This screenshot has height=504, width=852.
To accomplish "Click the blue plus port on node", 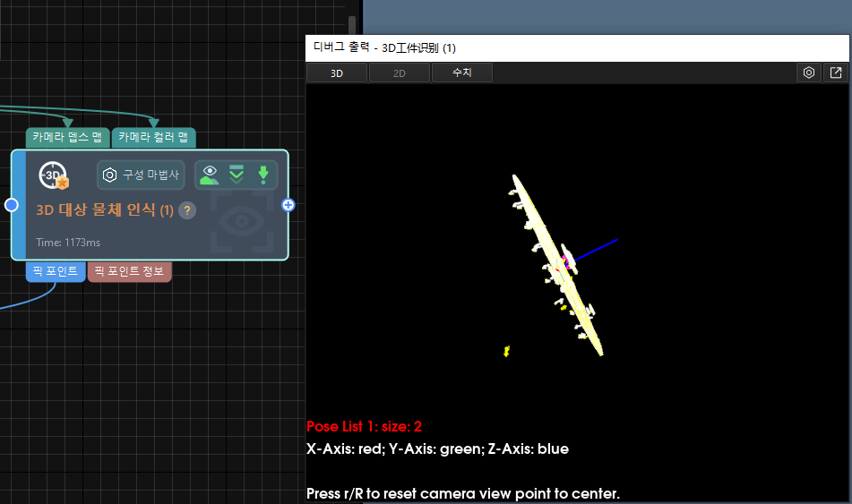I will tap(288, 205).
